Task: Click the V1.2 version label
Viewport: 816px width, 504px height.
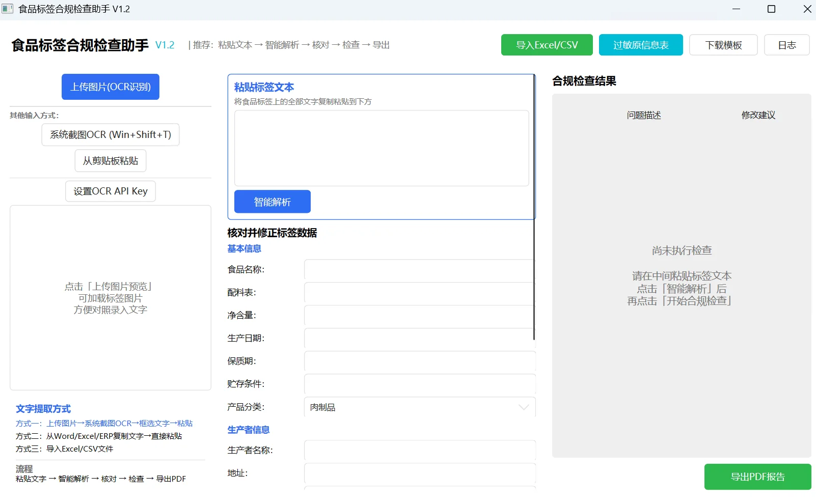Action: pos(165,45)
